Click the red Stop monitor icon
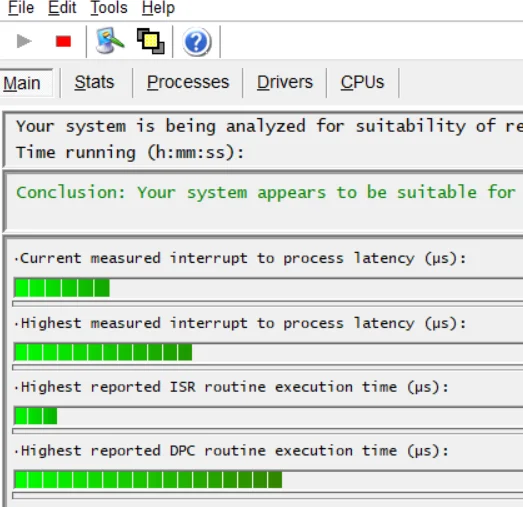Screen dimensions: 523x507 pyautogui.click(x=63, y=42)
